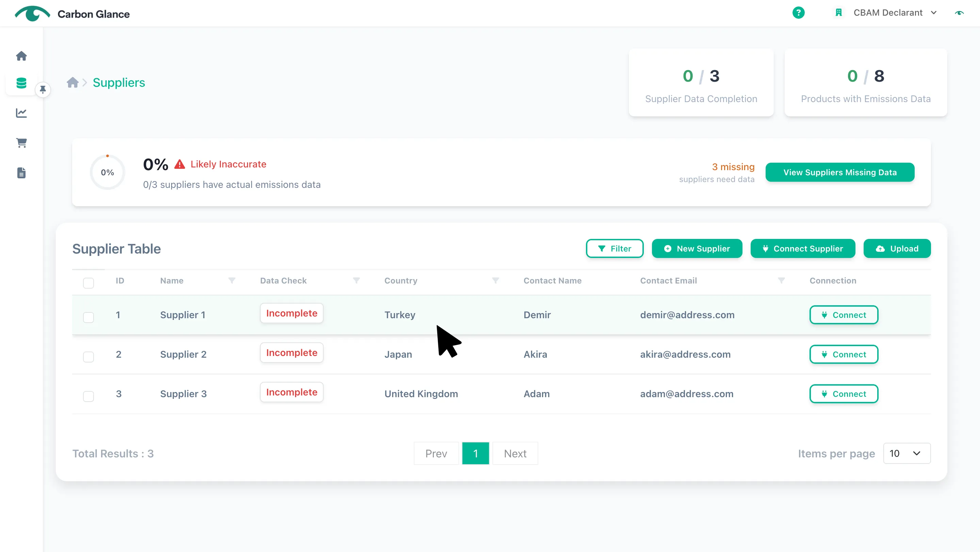Click the New Supplier button
The height and width of the screenshot is (552, 980).
click(697, 248)
